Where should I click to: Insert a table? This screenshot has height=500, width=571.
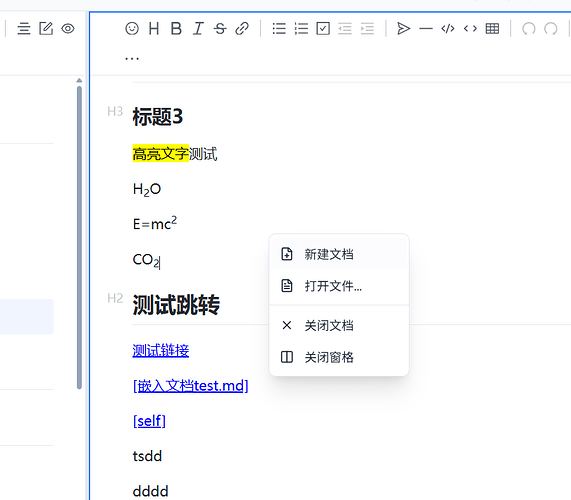tap(492, 28)
